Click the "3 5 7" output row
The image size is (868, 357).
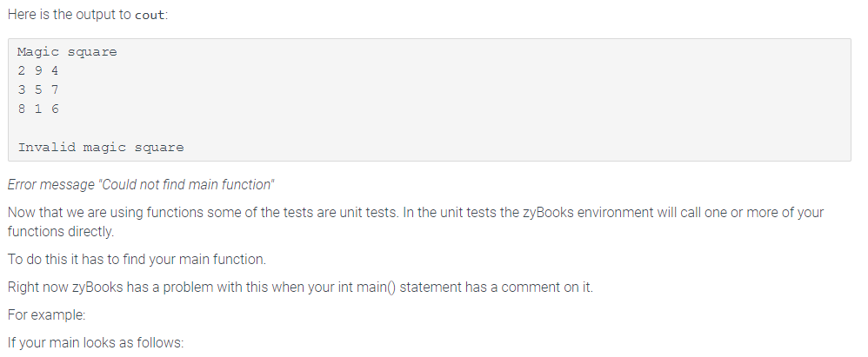38,89
